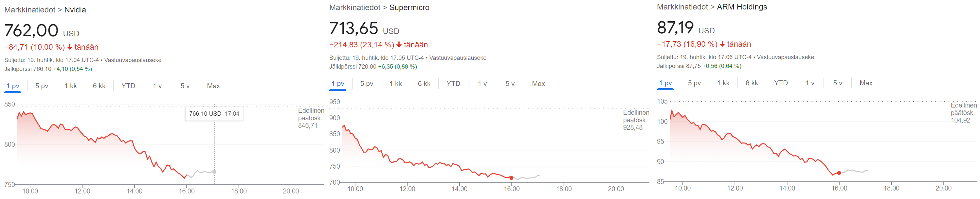Switch Supermicro chart to 1 v
Screen dimensions: 980x199
click(x=482, y=84)
